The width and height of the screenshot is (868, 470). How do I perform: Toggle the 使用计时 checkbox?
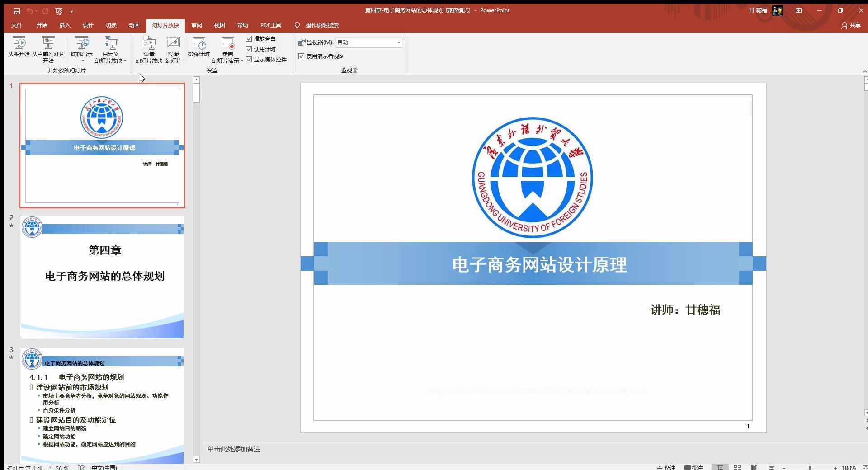tap(249, 49)
